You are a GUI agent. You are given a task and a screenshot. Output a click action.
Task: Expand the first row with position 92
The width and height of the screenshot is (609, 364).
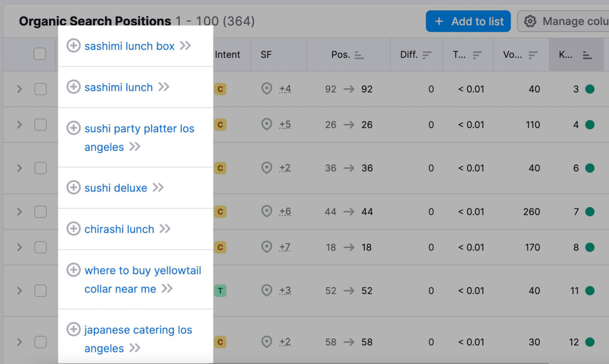[20, 89]
